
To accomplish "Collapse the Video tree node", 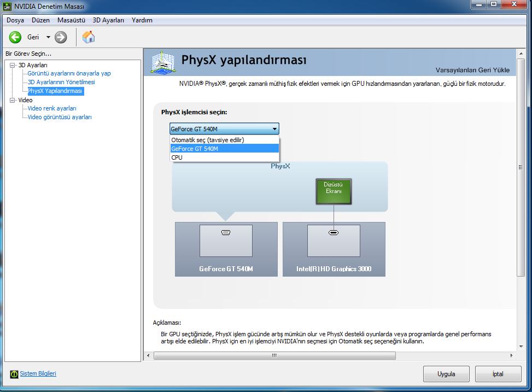I will coord(13,100).
